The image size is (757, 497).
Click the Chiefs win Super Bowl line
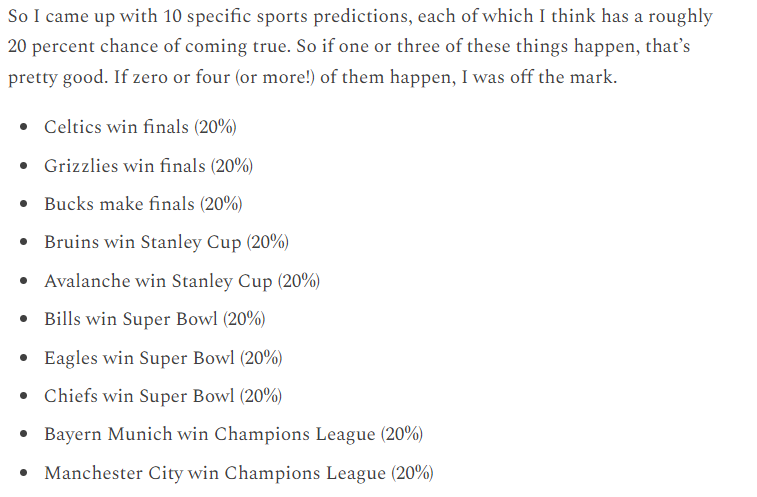163,396
